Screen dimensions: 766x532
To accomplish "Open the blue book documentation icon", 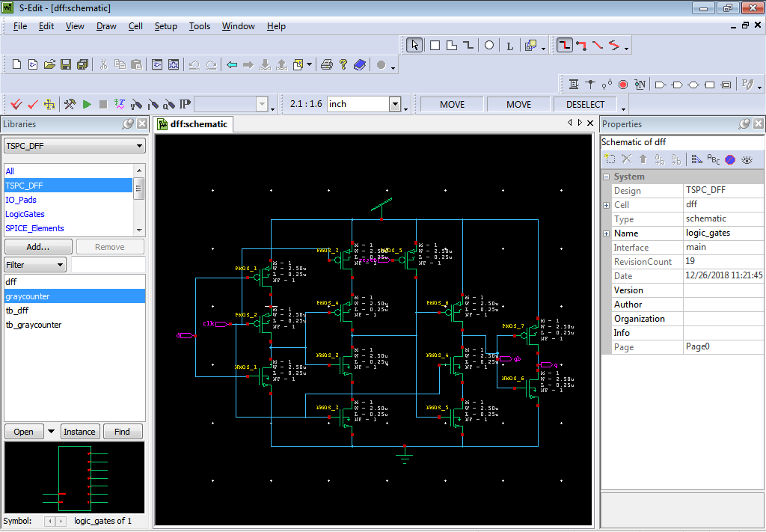I will pyautogui.click(x=360, y=64).
